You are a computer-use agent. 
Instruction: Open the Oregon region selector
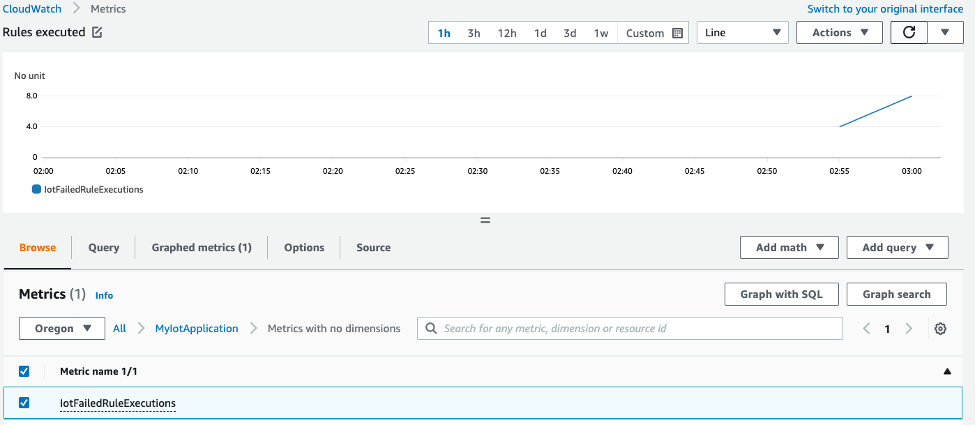(x=62, y=329)
